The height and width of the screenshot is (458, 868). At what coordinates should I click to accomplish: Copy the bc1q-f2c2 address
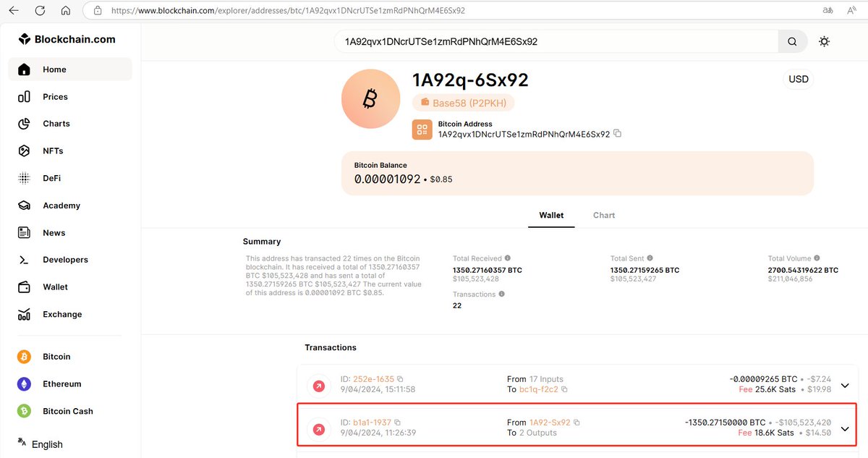(x=564, y=389)
